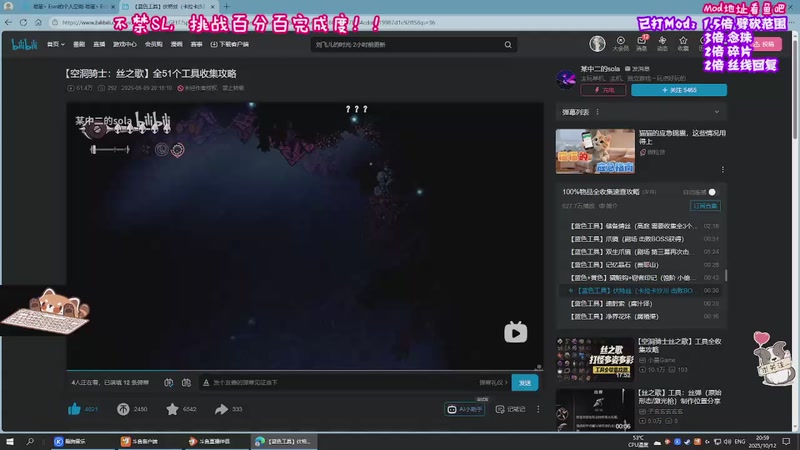Favorite the video with star icon
The image size is (800, 450).
point(172,409)
